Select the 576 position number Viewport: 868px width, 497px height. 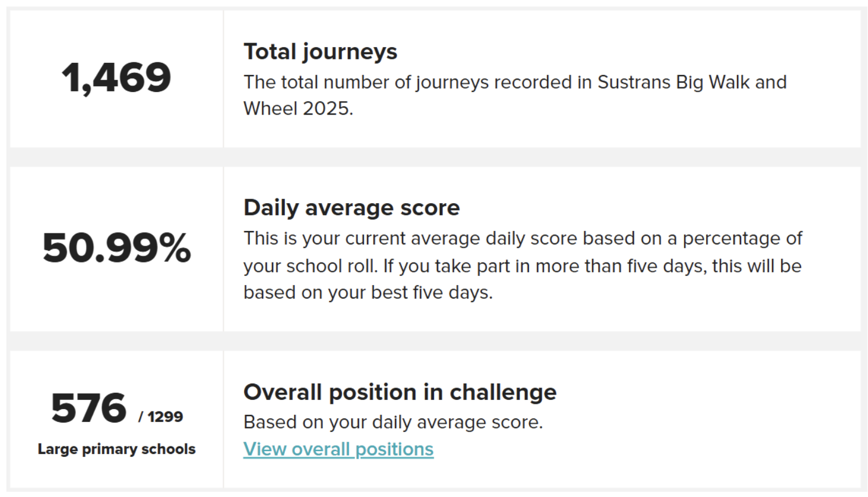click(x=89, y=408)
